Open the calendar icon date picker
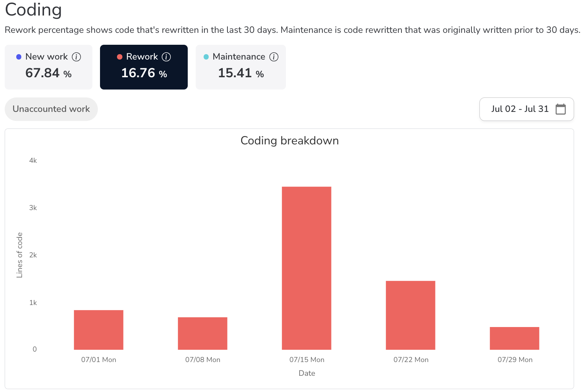Image resolution: width=582 pixels, height=392 pixels. (560, 109)
